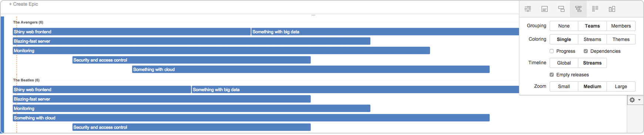This screenshot has height=135, width=644.
Task: Select Avengers' Security and access control bar
Action: [x=191, y=60]
